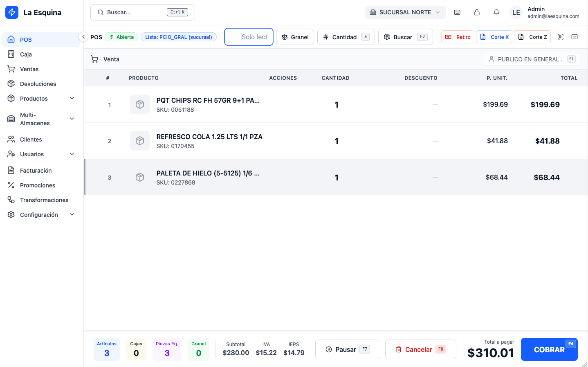Screen dimensions: 588x367
Task: Open the LE user avatar
Action: [516, 12]
